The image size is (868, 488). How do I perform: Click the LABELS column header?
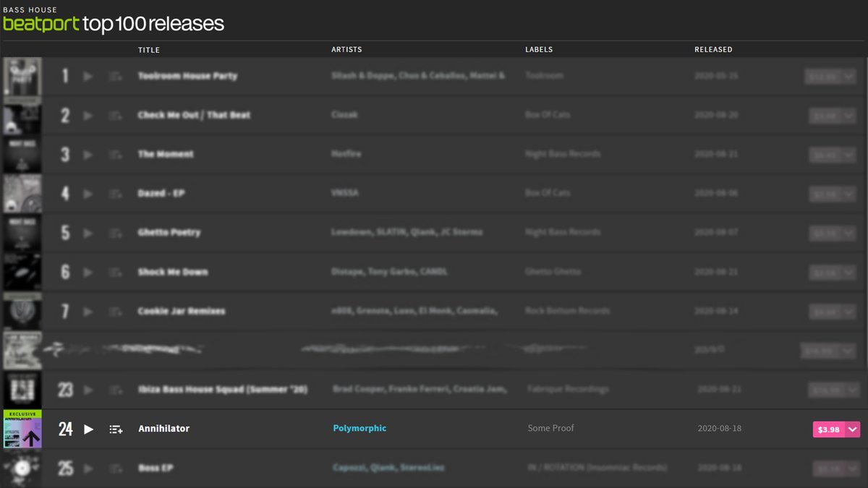tap(539, 50)
